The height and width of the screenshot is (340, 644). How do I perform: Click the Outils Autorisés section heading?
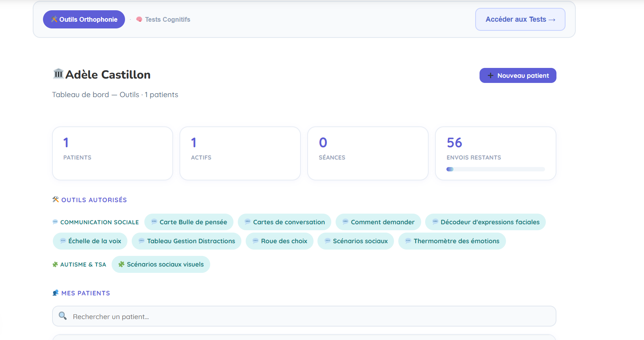[94, 200]
